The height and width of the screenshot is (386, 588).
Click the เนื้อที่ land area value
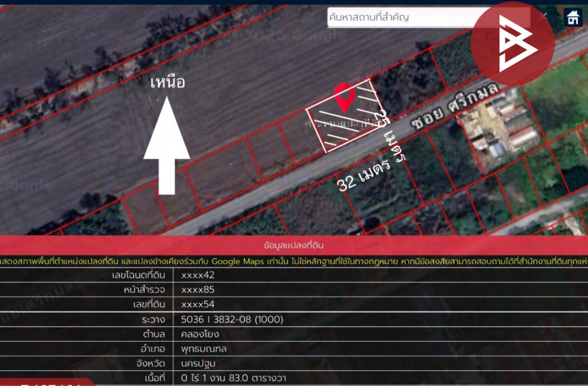(233, 378)
